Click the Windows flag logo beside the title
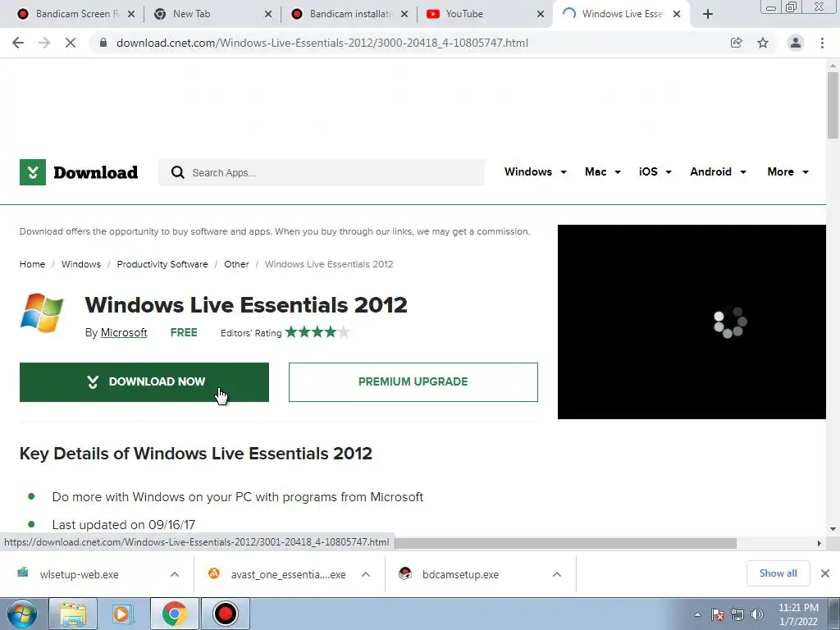Viewport: 840px width, 630px height. pos(41,313)
